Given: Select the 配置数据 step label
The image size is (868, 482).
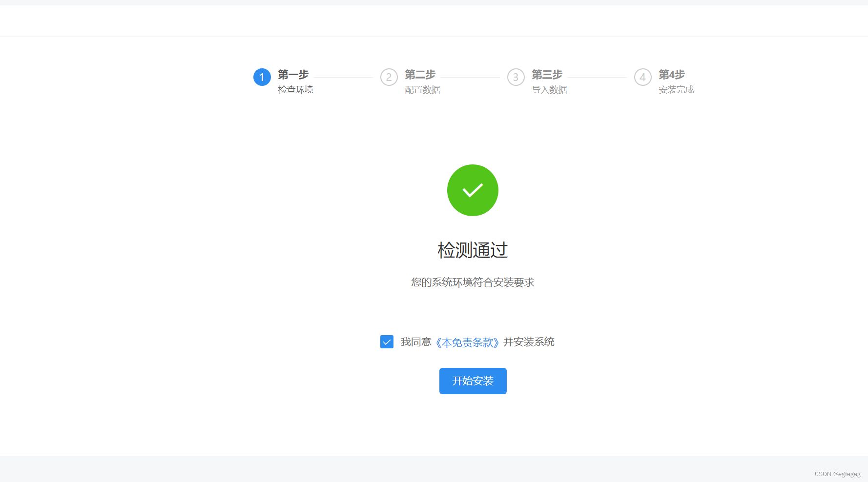Looking at the screenshot, I should 422,90.
